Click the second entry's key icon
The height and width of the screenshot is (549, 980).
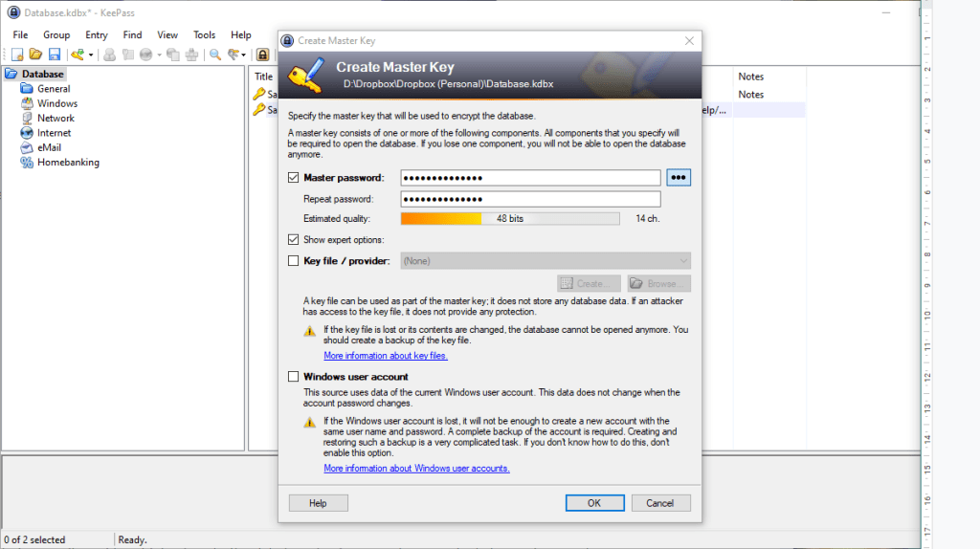coord(258,109)
